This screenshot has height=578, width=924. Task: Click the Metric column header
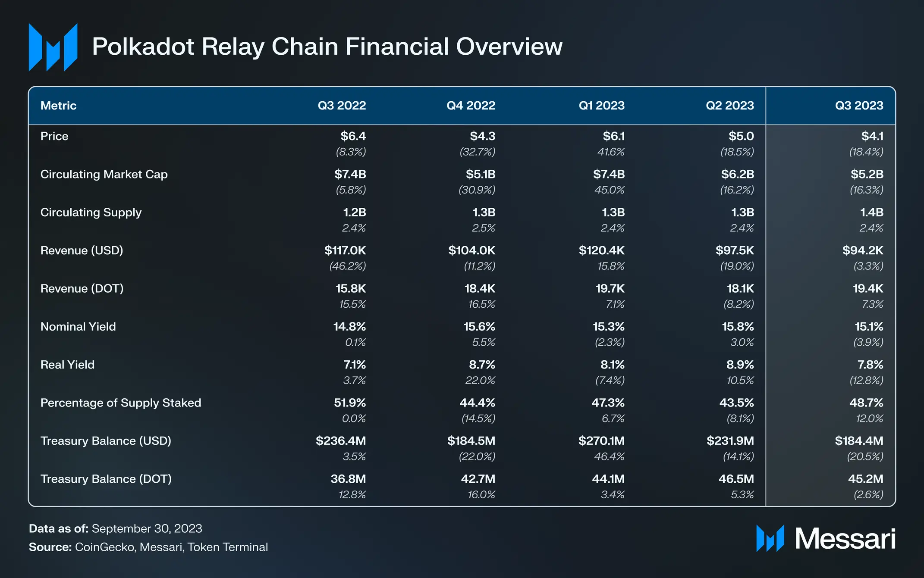coord(58,106)
